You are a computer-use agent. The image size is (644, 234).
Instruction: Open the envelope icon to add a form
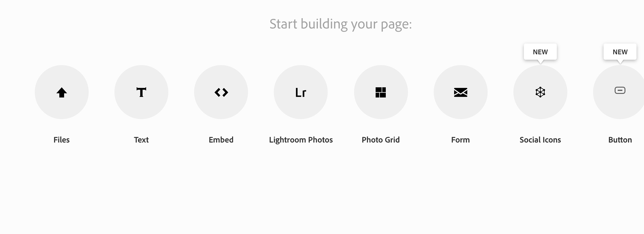(460, 92)
